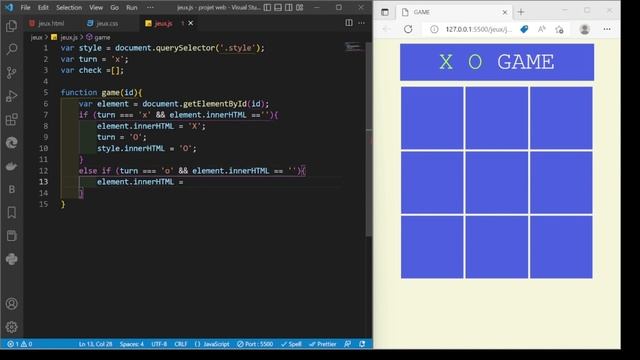Open the Search view in activity bar

11,49
